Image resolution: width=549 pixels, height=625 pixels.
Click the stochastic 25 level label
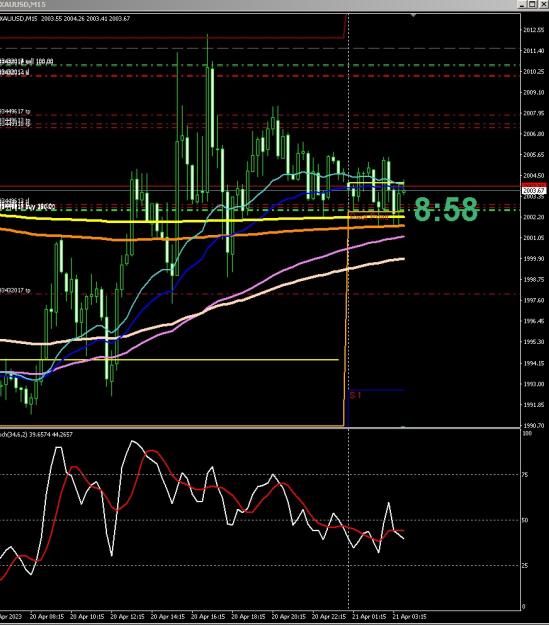[525, 566]
